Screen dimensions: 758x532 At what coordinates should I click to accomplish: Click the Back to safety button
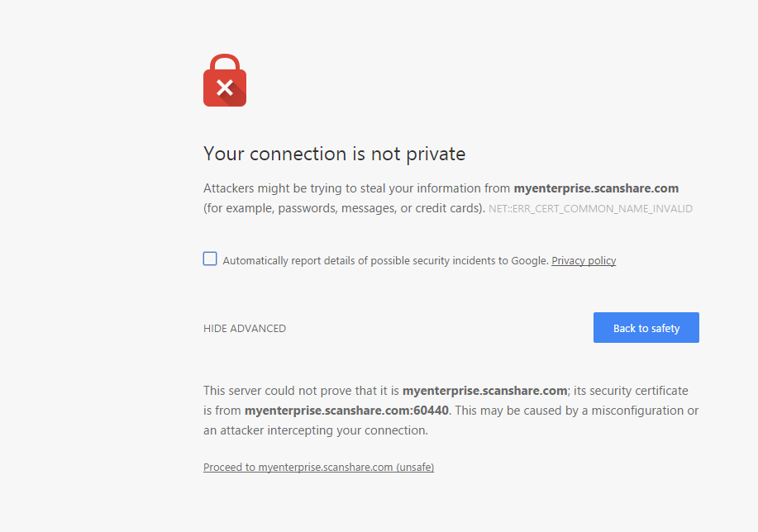tap(646, 328)
